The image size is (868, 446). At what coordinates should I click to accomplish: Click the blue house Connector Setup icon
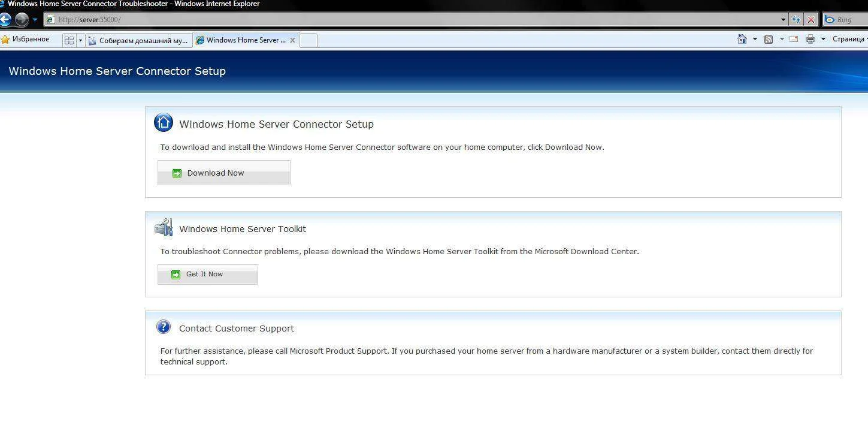pyautogui.click(x=164, y=122)
